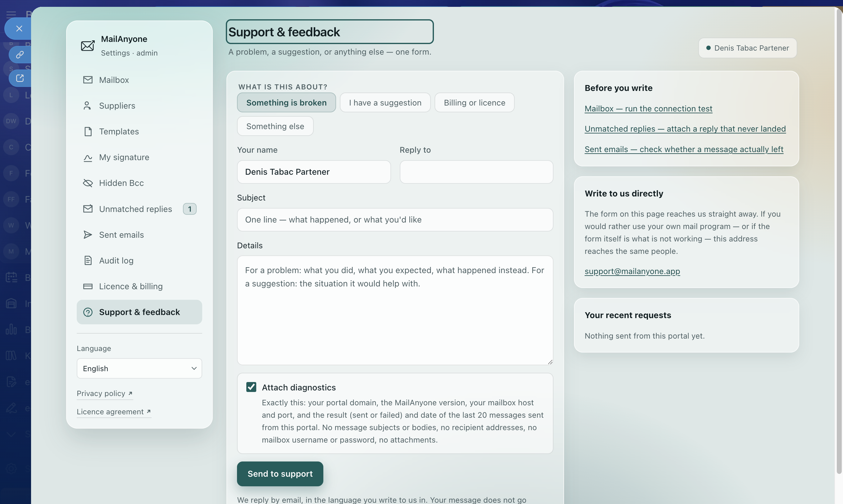Choose the 'Billing or licence' topic
The height and width of the screenshot is (504, 843).
(475, 102)
